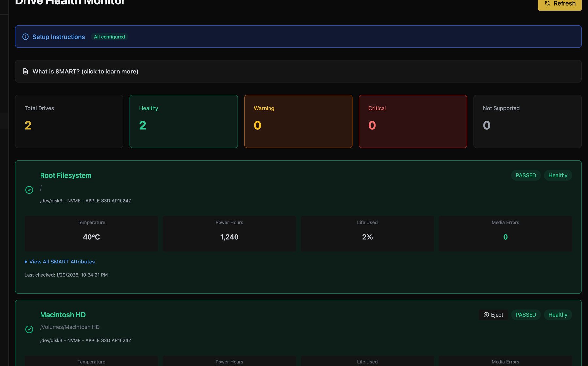Click the eject icon for Macintosh HD
This screenshot has height=366, width=588.
coord(486,315)
